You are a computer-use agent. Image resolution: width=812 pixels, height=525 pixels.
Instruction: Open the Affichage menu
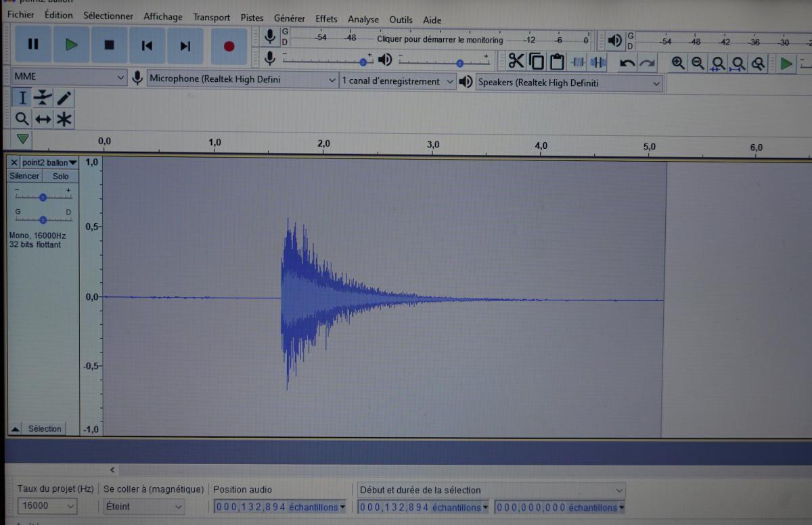(163, 17)
